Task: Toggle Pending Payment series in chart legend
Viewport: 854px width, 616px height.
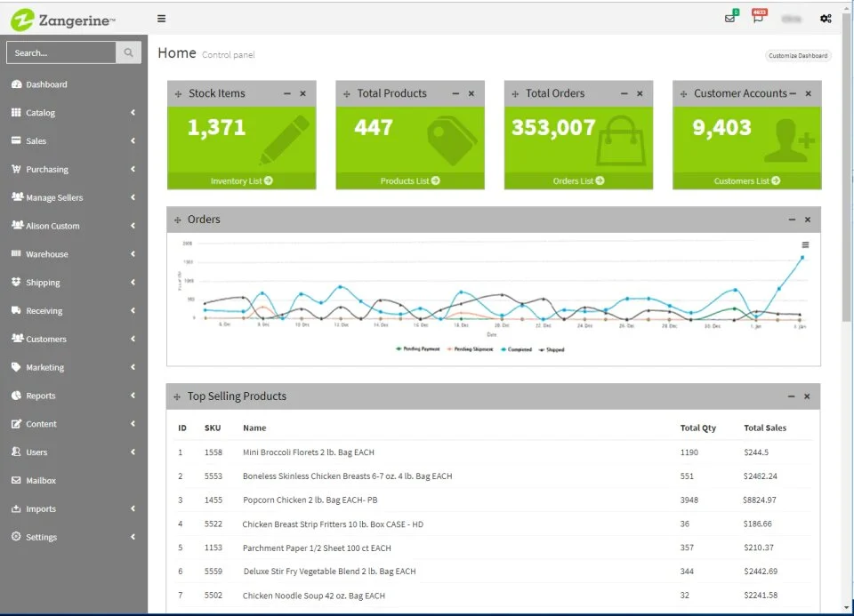Action: click(418, 349)
